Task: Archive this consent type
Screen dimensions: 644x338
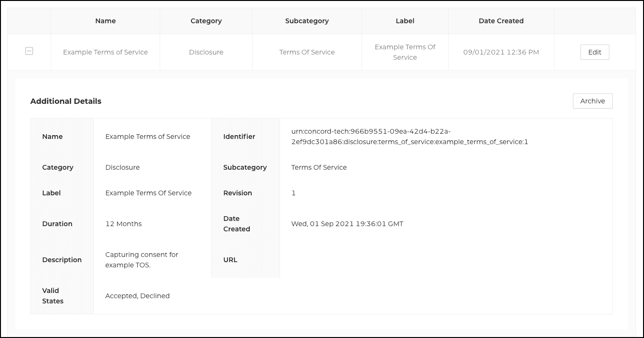Action: click(x=592, y=101)
